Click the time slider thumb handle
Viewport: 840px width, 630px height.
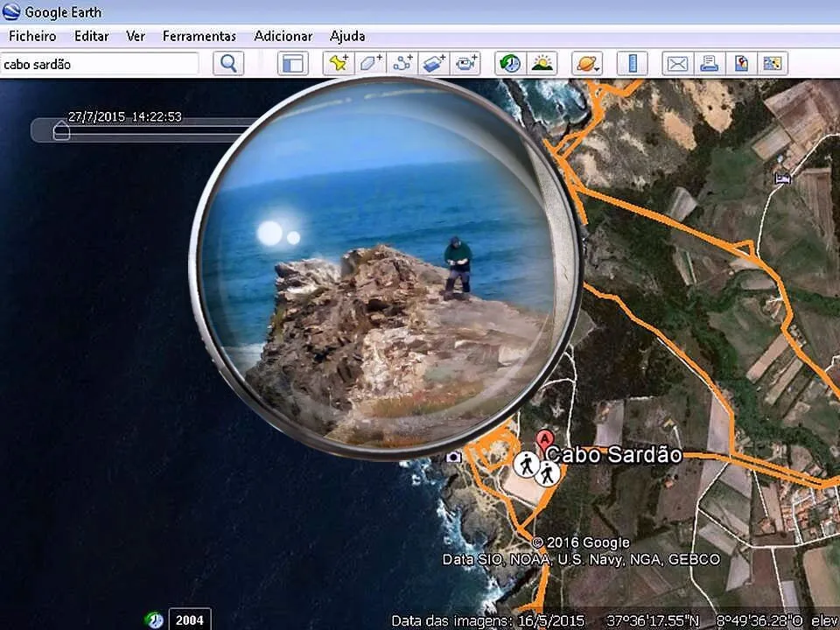61,130
